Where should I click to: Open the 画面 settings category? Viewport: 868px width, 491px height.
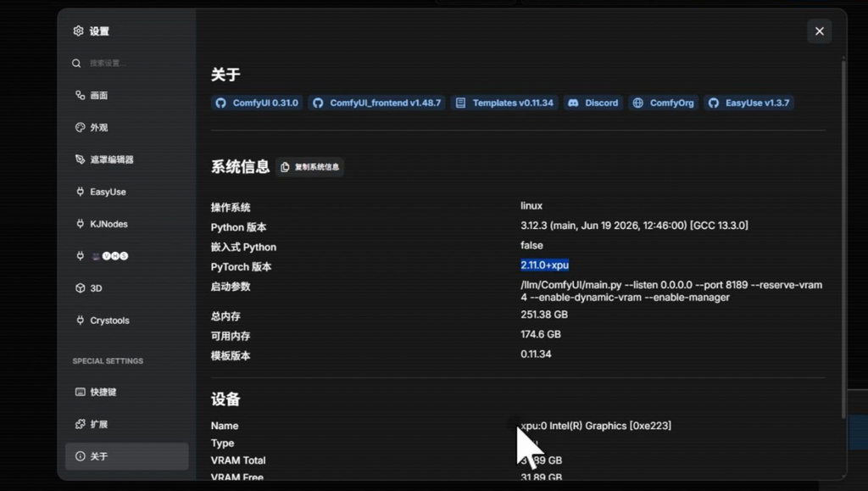click(x=127, y=95)
